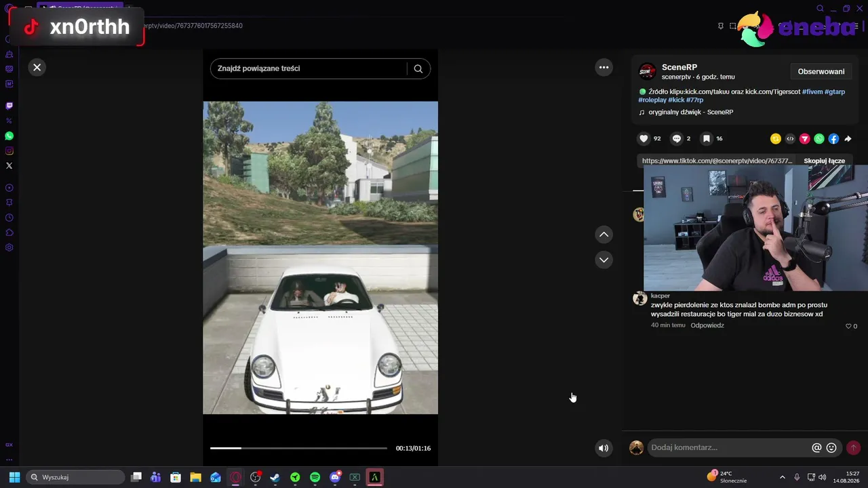
Task: Open the #gtarp hashtag
Action: pos(835,91)
